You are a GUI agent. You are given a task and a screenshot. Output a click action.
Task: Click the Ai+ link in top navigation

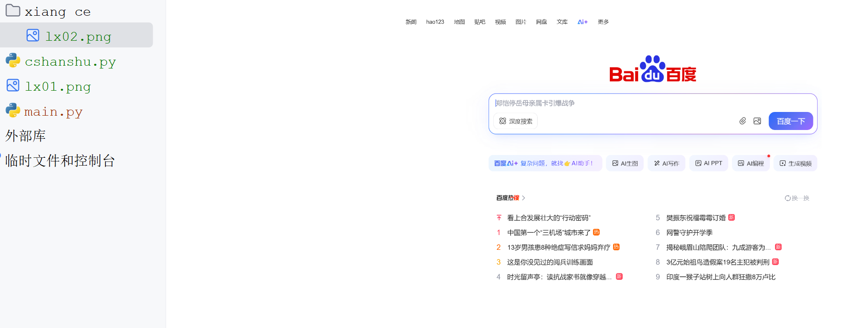pyautogui.click(x=583, y=22)
